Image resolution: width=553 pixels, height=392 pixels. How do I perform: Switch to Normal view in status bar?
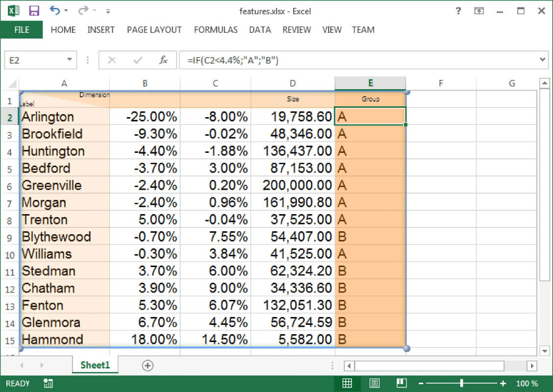tap(347, 383)
